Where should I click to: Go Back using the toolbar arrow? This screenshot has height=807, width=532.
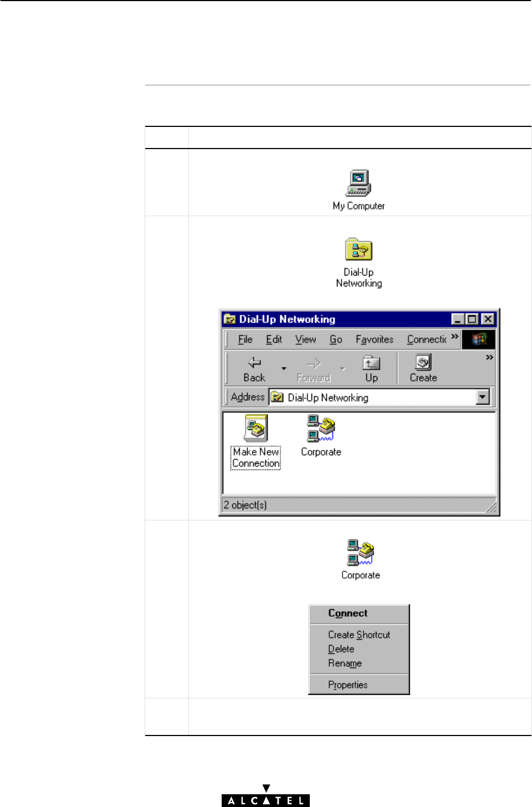click(254, 369)
